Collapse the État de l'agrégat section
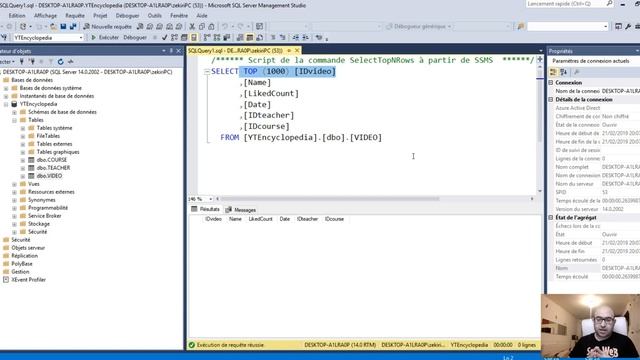640x360 pixels. [x=551, y=218]
